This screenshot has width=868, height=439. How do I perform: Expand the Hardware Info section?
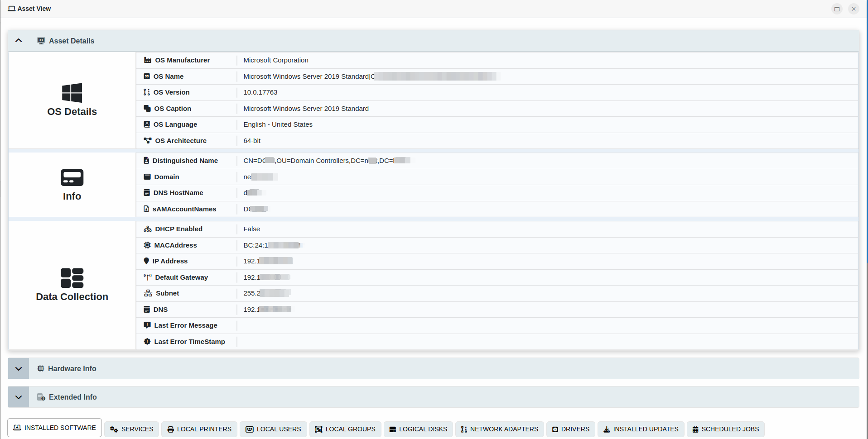(19, 369)
